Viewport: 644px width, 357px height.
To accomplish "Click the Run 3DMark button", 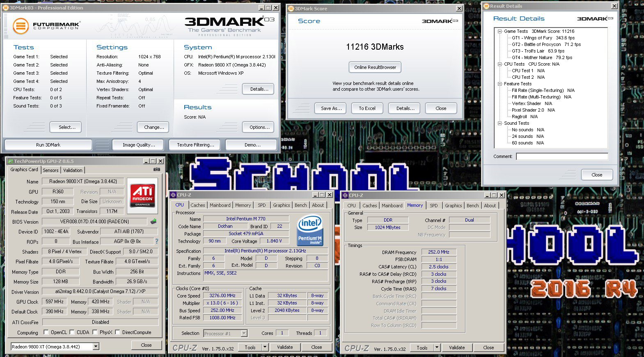I will click(x=48, y=145).
